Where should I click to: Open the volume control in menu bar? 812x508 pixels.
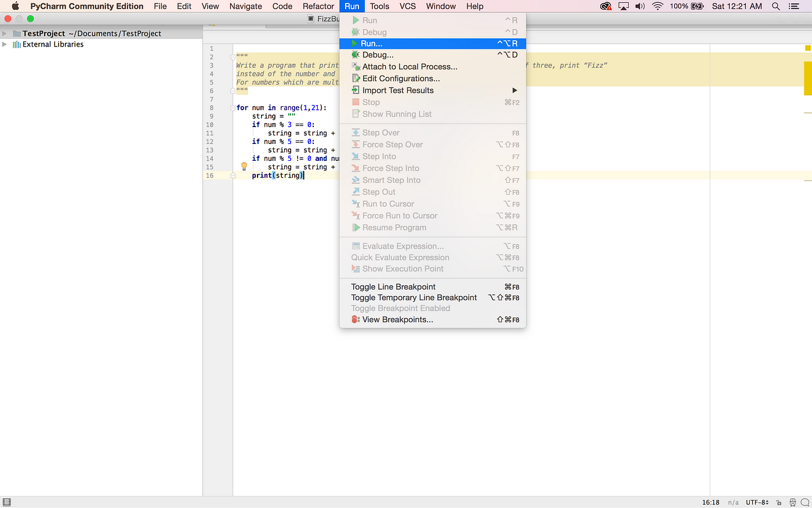(640, 6)
